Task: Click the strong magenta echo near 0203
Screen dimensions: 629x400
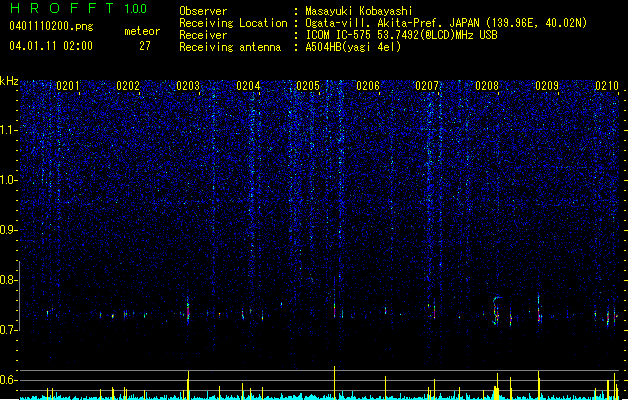Action: (188, 311)
